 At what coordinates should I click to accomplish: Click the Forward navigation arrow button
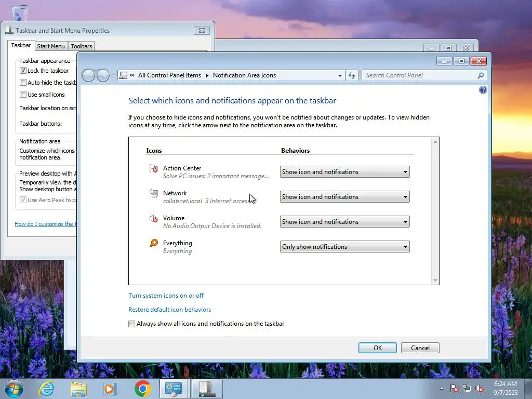(x=103, y=75)
